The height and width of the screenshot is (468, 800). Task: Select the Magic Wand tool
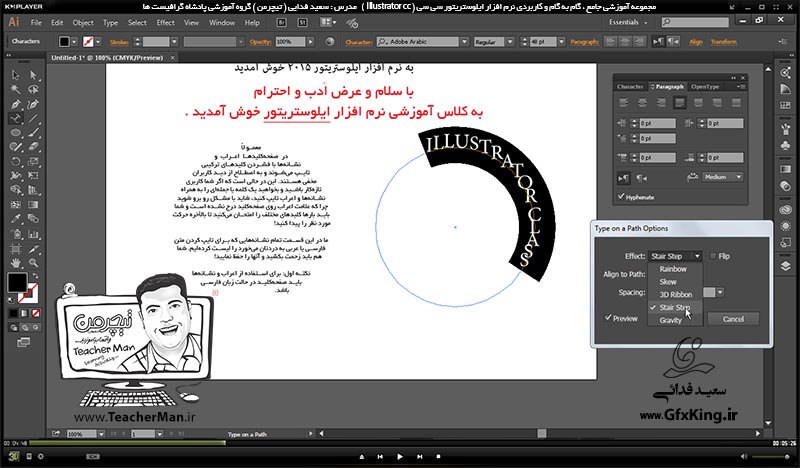[15, 90]
